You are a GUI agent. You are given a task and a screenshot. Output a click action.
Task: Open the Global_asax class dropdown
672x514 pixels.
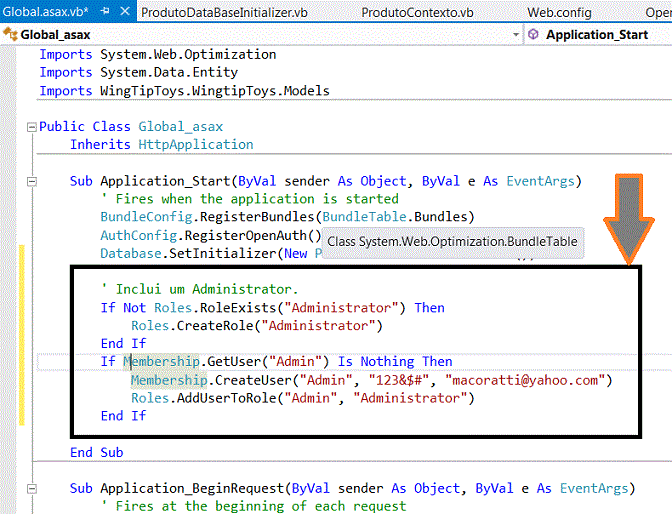(516, 35)
